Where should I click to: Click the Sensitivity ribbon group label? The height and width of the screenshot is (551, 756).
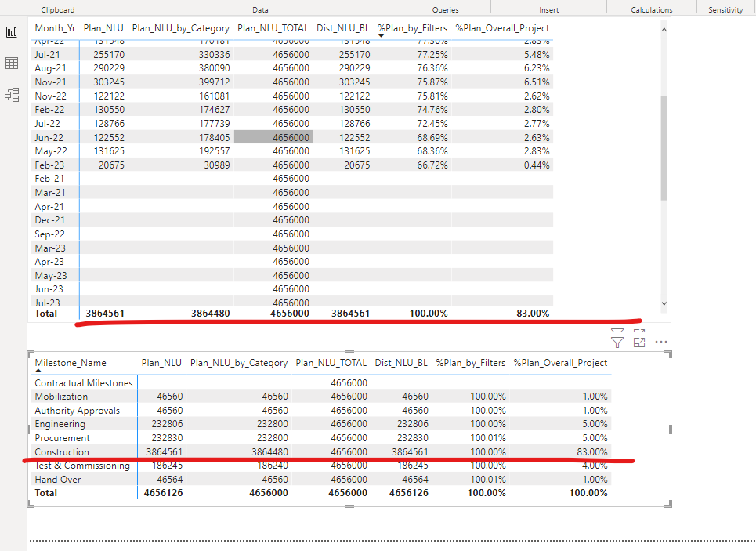click(x=725, y=9)
